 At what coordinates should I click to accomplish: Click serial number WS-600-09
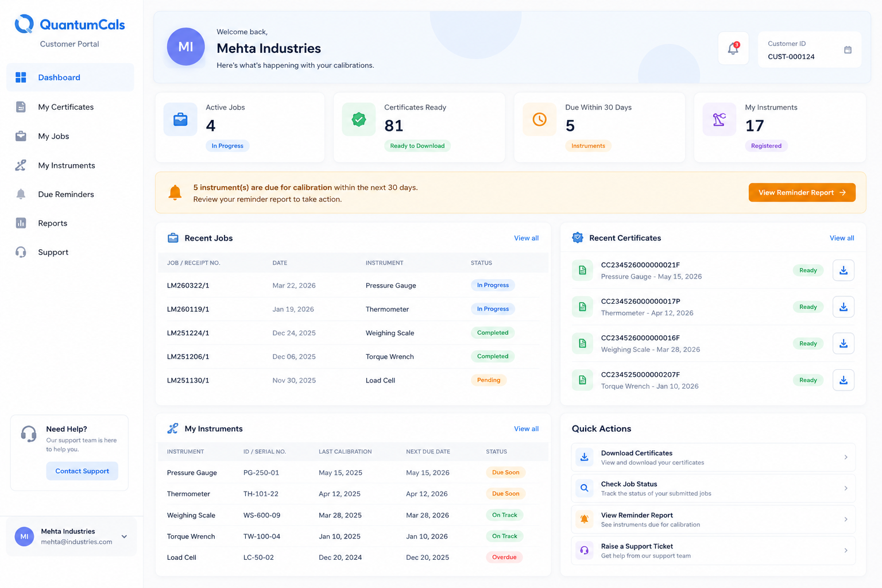tap(262, 515)
